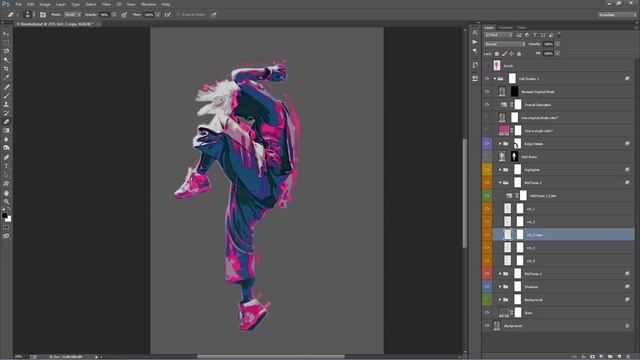Expand the Highlights group
This screenshot has width=640, height=360.
(x=500, y=169)
